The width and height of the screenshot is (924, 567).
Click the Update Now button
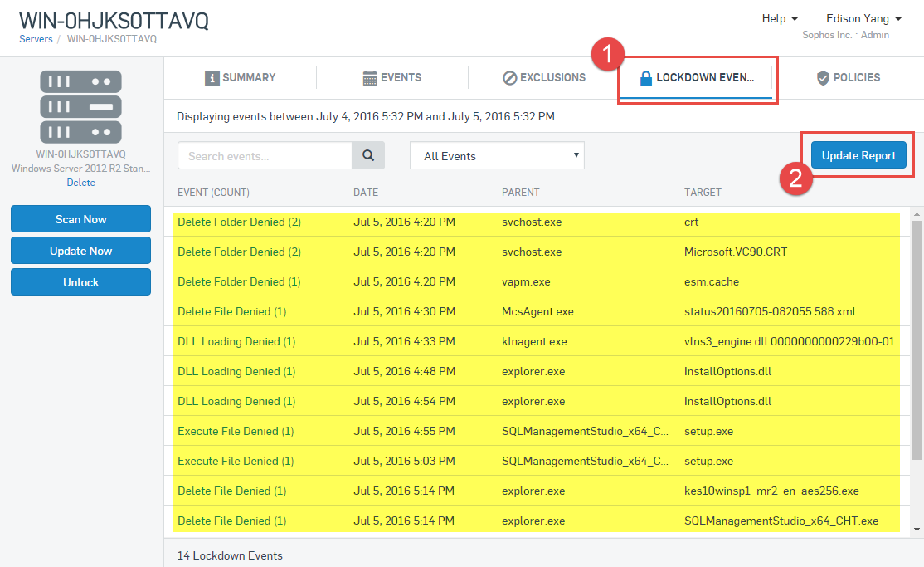click(80, 251)
